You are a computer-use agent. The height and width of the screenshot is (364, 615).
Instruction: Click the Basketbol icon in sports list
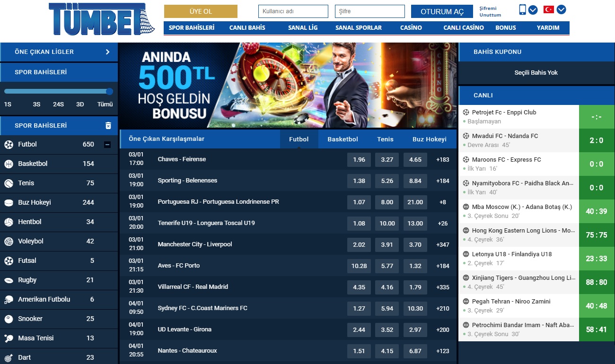(x=9, y=164)
